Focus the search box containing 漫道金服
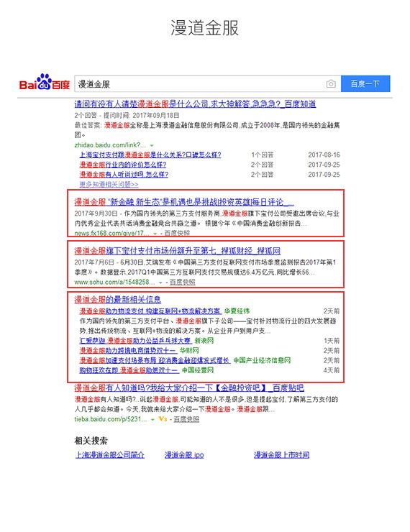Image resolution: width=410 pixels, height=532 pixels. [199, 84]
